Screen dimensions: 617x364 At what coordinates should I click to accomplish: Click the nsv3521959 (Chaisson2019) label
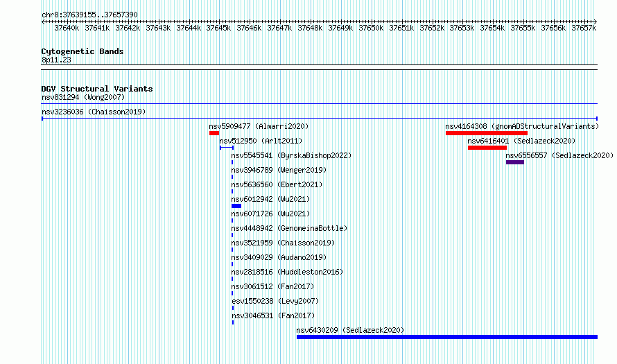coord(283,243)
